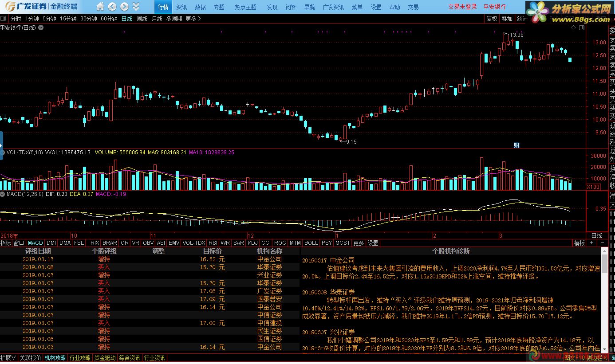
Task: Select the KDJ indicator tab
Action: [x=252, y=243]
